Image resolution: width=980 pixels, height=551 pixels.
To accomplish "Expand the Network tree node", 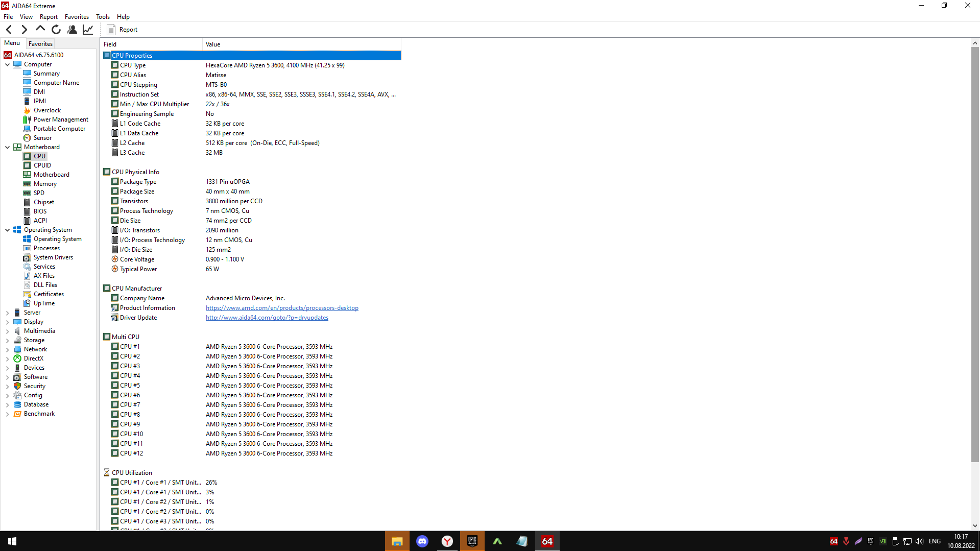I will tap(8, 349).
